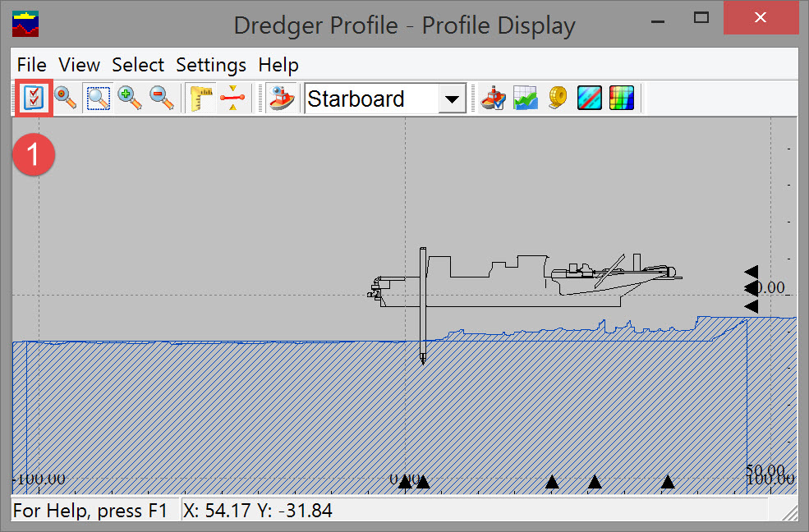Screen dimensions: 809x532
Task: Activate the zoom window selection tool
Action: [x=98, y=98]
